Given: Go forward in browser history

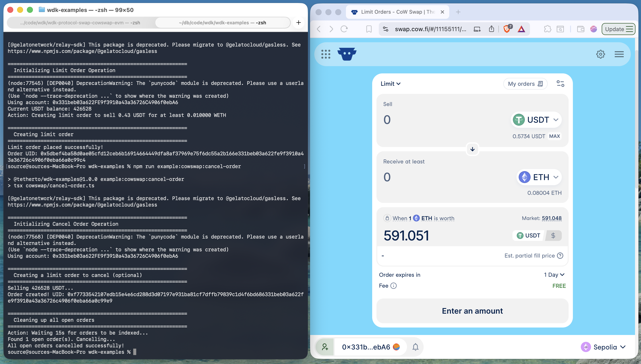Looking at the screenshot, I should pyautogui.click(x=331, y=29).
